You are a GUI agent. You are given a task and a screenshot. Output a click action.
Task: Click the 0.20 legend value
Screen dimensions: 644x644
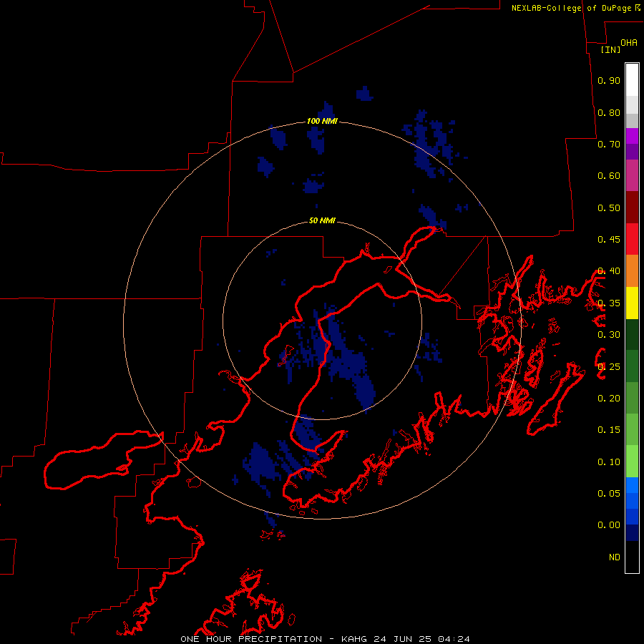(609, 399)
